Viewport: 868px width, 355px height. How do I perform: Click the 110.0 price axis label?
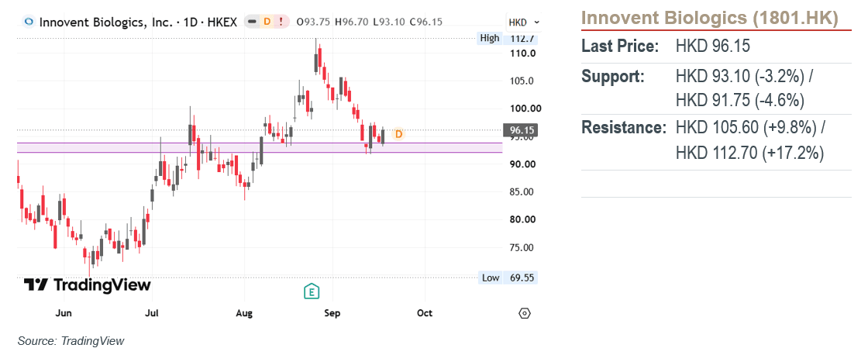(x=524, y=53)
